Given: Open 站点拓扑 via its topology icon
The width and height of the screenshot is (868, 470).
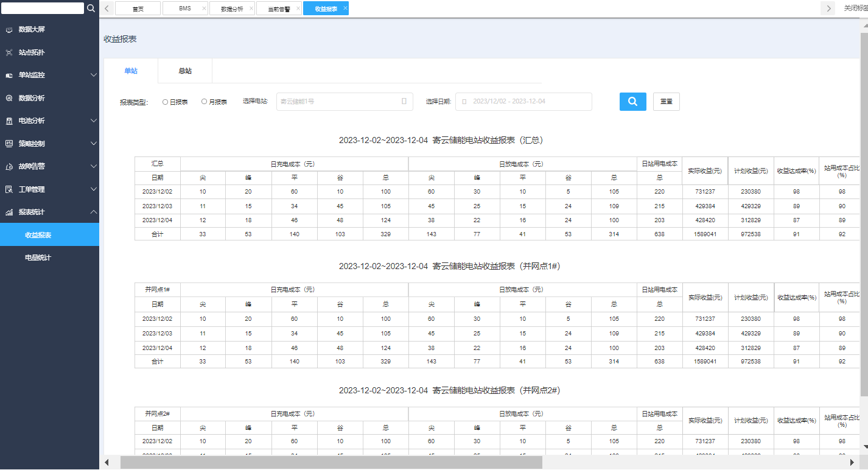Looking at the screenshot, I should [9, 52].
